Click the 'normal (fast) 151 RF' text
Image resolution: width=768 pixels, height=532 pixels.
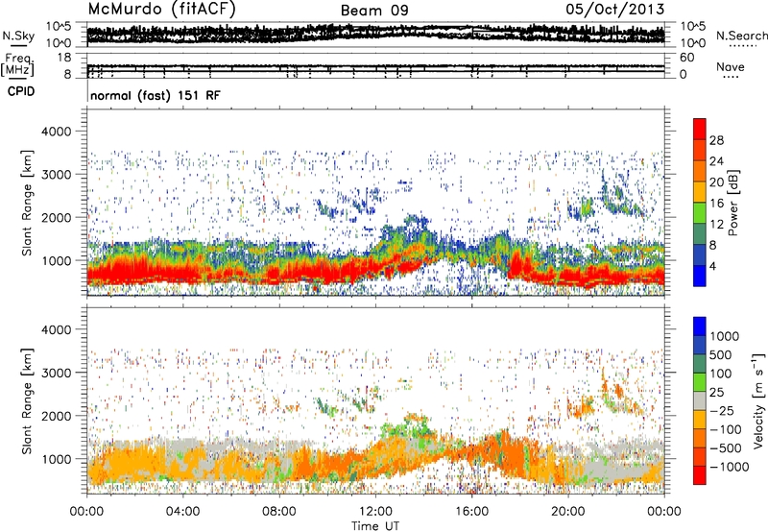point(156,95)
